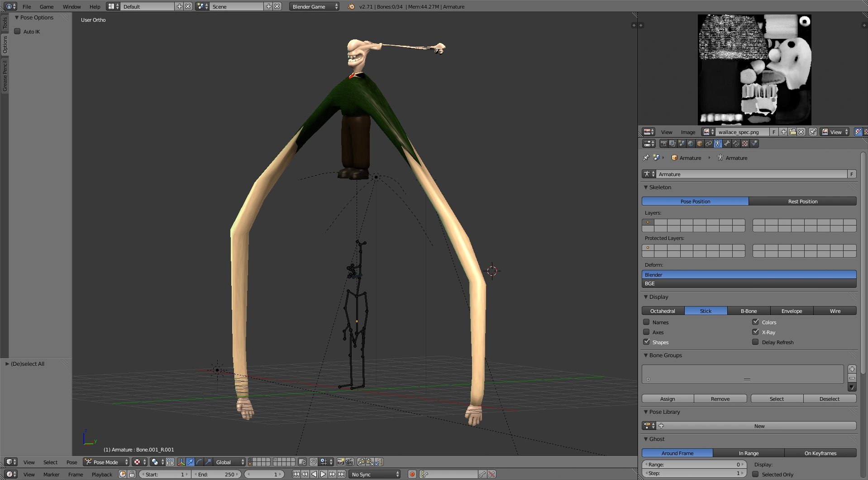The width and height of the screenshot is (868, 480).
Task: Open the Bone Constraints properties tab
Action: pyautogui.click(x=736, y=144)
